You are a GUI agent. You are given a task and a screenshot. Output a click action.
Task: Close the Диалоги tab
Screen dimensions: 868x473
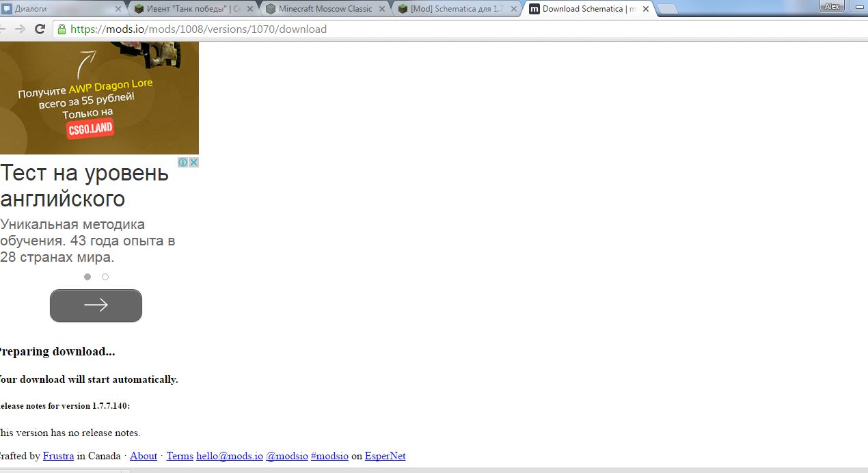[118, 9]
